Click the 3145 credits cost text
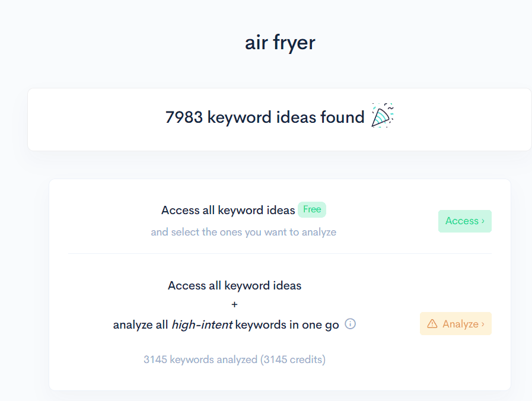This screenshot has width=532, height=401. tap(234, 359)
